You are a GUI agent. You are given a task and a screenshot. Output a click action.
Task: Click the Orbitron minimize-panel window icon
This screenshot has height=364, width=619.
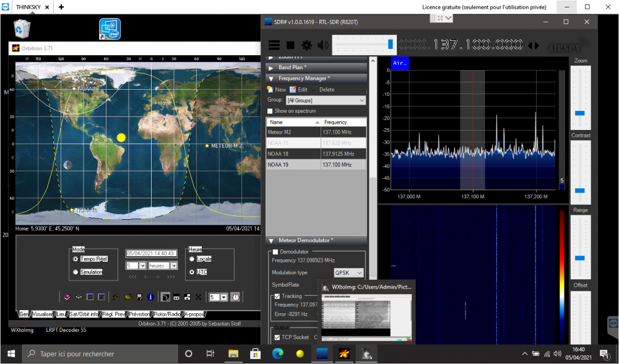tap(90, 297)
